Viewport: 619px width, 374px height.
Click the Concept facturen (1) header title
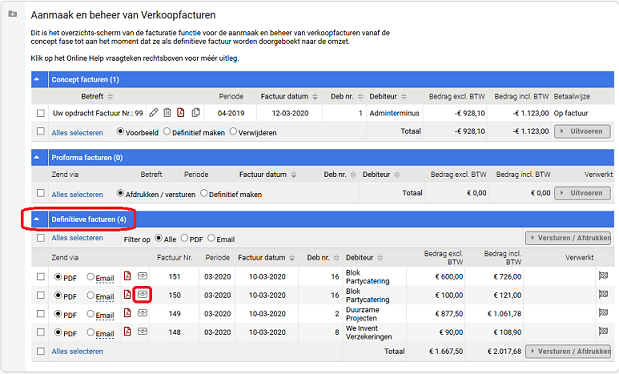85,79
